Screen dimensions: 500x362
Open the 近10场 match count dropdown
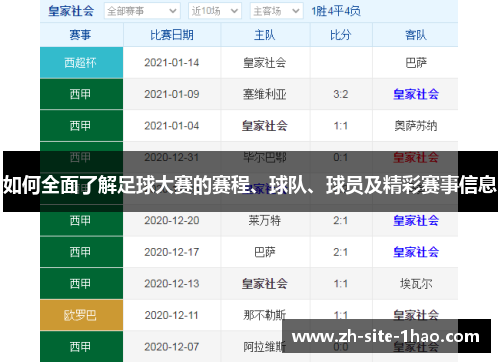coord(215,11)
